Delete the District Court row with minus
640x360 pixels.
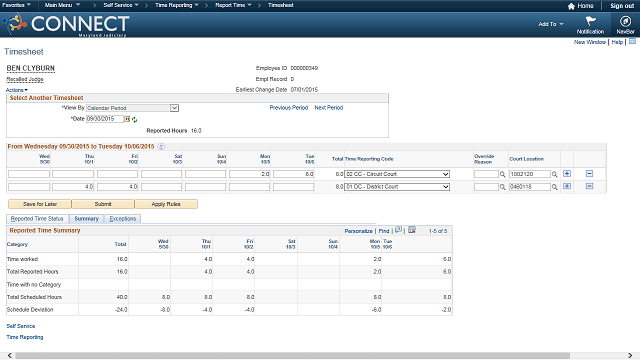tap(589, 186)
